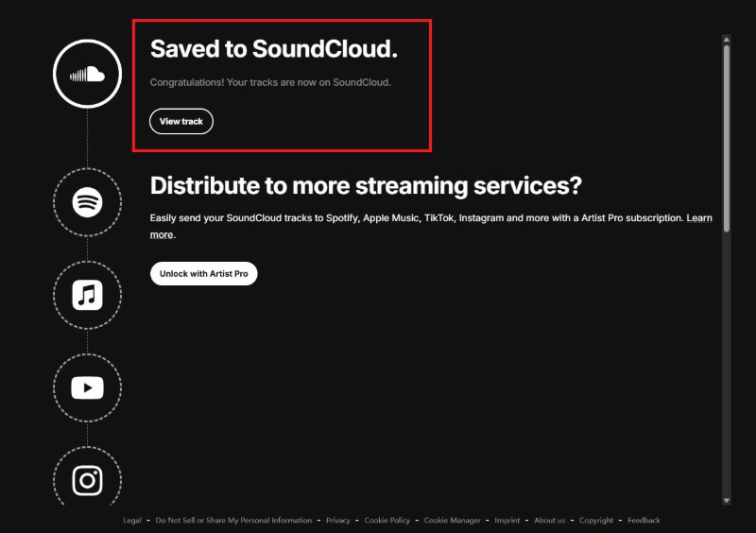
Task: Follow the Learn more link
Action: 699,218
